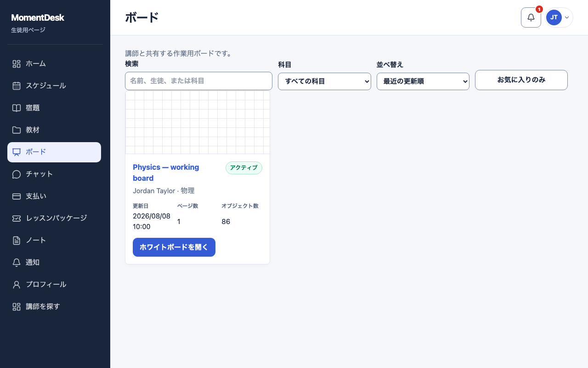The width and height of the screenshot is (588, 368).
Task: Click the チャット speech bubble icon
Action: 17,174
